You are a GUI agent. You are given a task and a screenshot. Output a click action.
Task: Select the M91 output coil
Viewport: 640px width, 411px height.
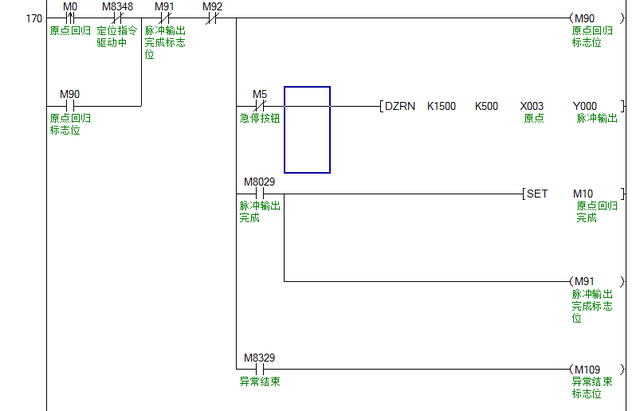point(597,282)
